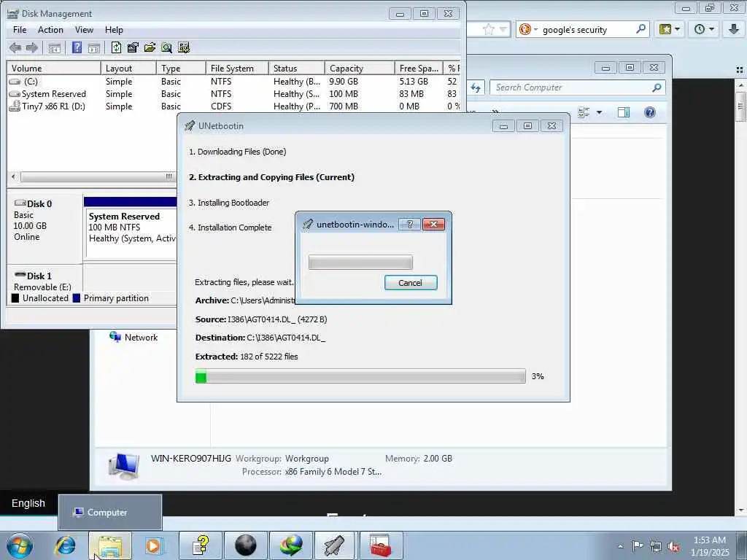Click the System Reserved 100 MB partition block
This screenshot has width=747, height=560.
131,233
